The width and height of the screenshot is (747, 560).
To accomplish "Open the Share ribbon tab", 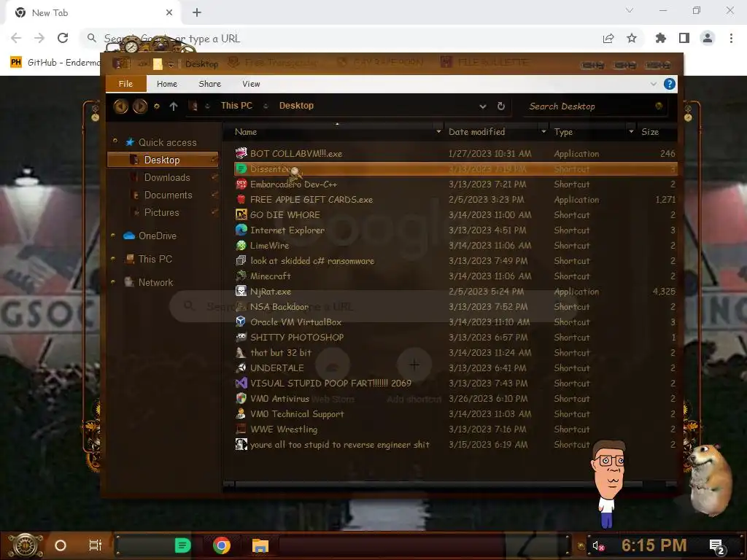I will click(209, 84).
